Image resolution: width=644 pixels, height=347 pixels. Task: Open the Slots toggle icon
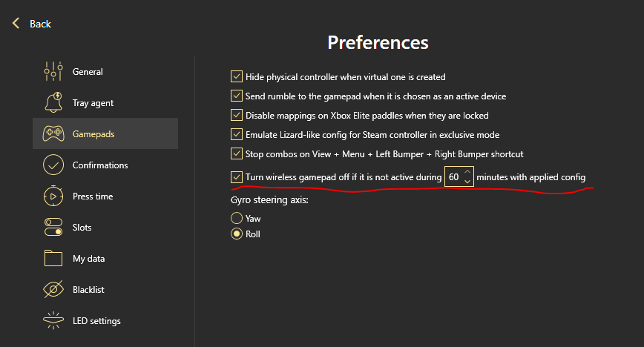click(53, 227)
